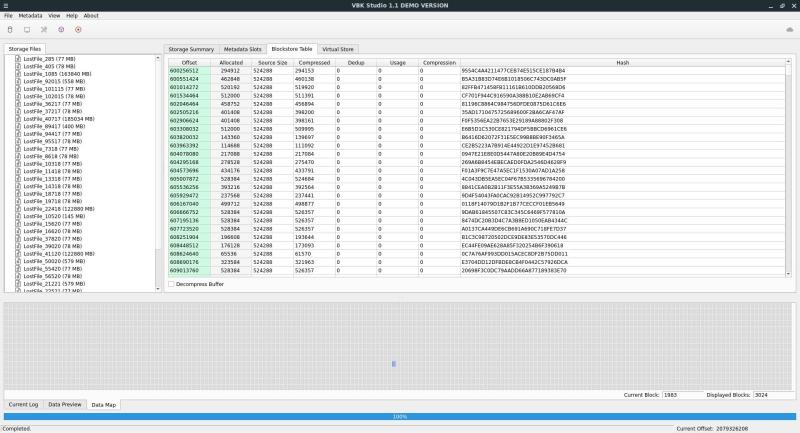
Task: Click file icon beside LostFile_21221 (579 MB)
Action: point(18,284)
